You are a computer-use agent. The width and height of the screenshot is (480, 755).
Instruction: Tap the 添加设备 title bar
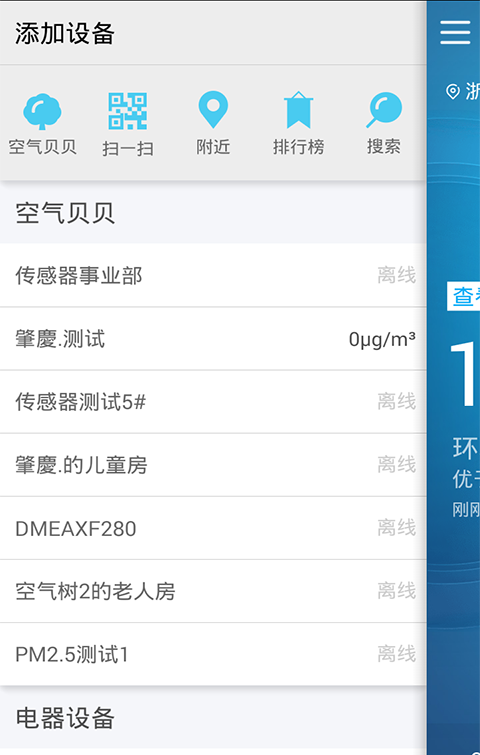[x=213, y=33]
